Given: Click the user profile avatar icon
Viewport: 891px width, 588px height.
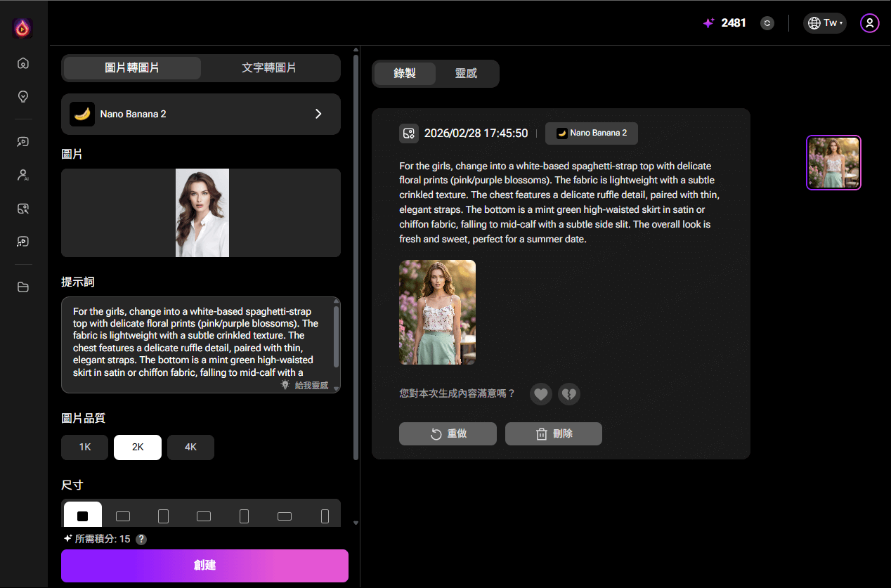Looking at the screenshot, I should click(x=869, y=23).
